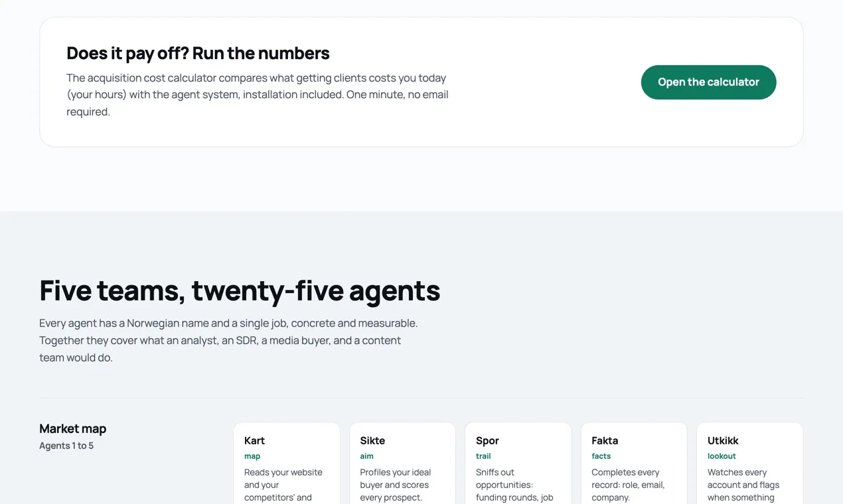
Task: Click the 'Does it pay off? Run the numbers' heading
Action: (x=198, y=53)
